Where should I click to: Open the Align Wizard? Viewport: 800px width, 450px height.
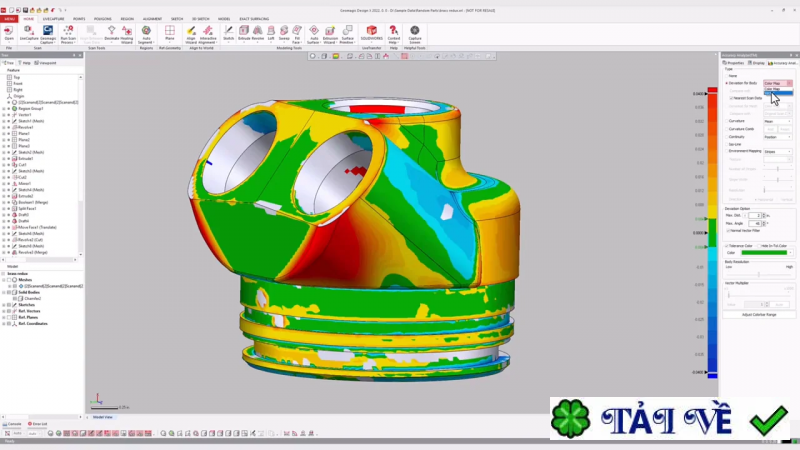[191, 34]
